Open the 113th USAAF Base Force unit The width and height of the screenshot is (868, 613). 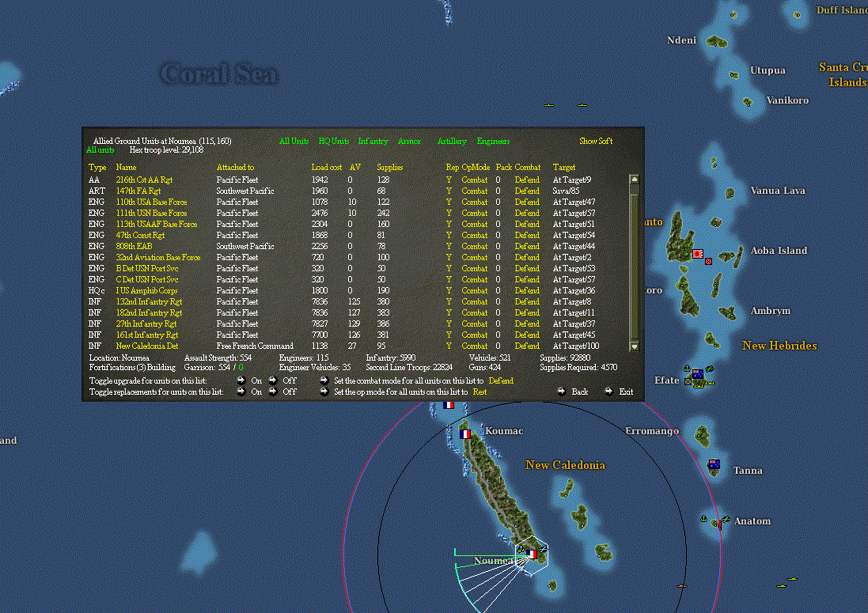(156, 224)
